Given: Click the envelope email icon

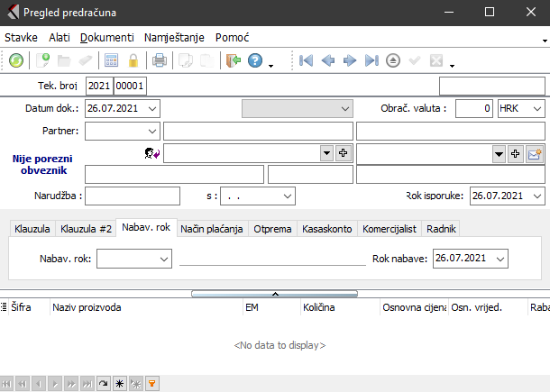Looking at the screenshot, I should point(535,154).
